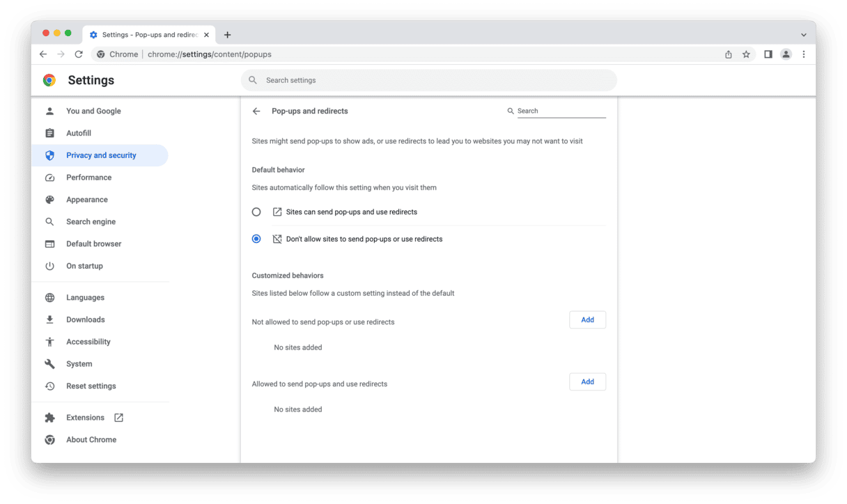Screen dimensions: 847x504
Task: Open the Search engine sidebar item
Action: (x=91, y=222)
